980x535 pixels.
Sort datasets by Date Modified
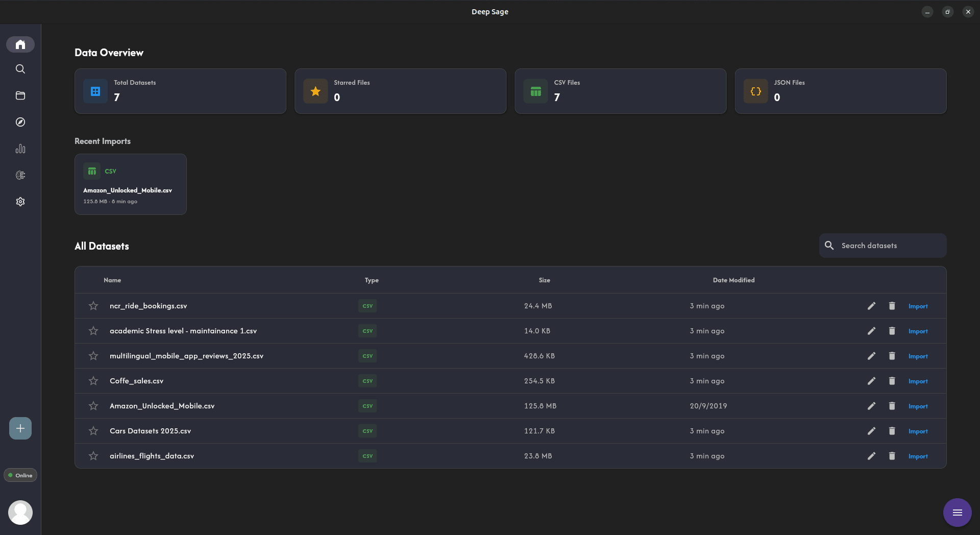coord(733,280)
